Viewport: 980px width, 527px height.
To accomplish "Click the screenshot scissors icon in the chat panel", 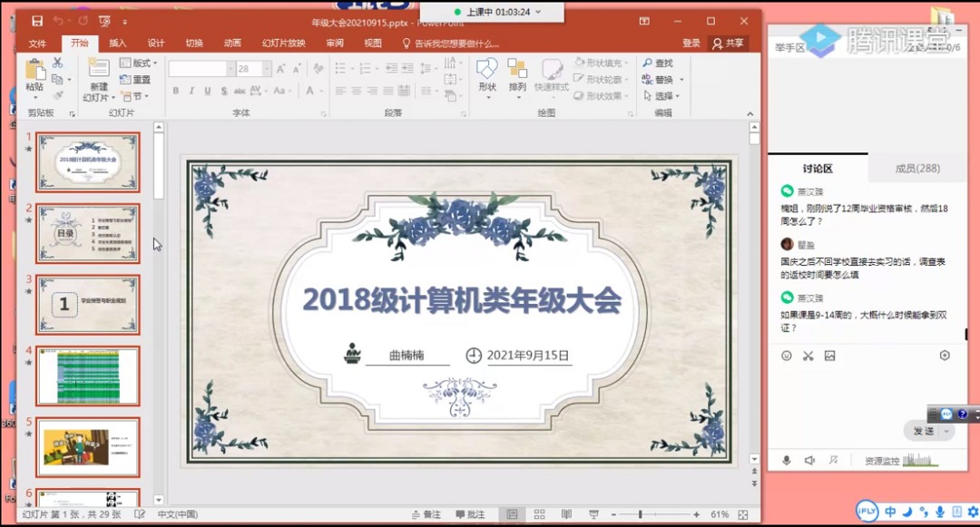I will click(x=808, y=356).
